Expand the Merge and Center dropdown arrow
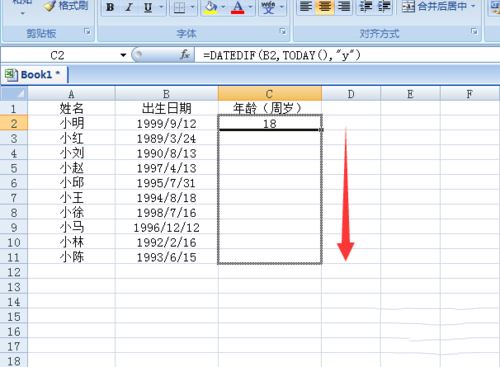The height and width of the screenshot is (367, 500). tap(473, 6)
